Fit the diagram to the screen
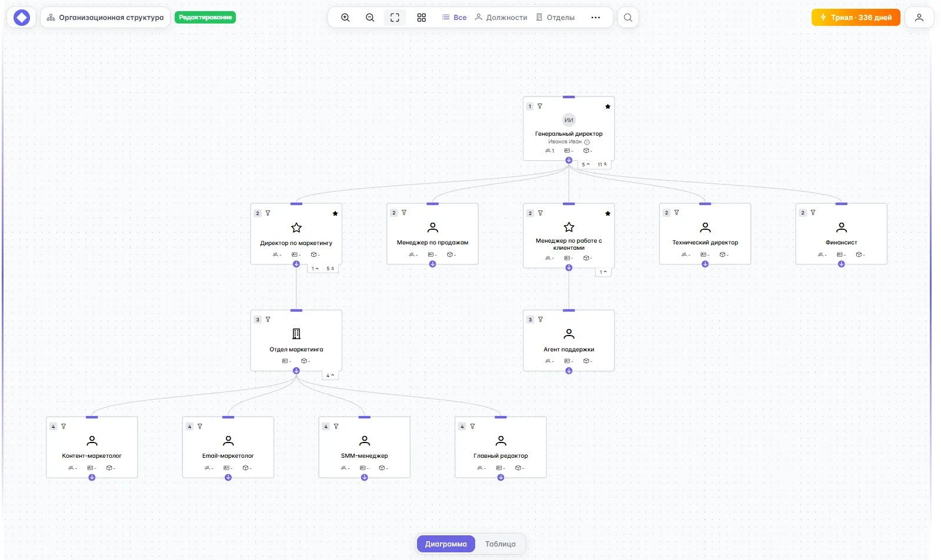The width and height of the screenshot is (941, 560). coord(395,18)
